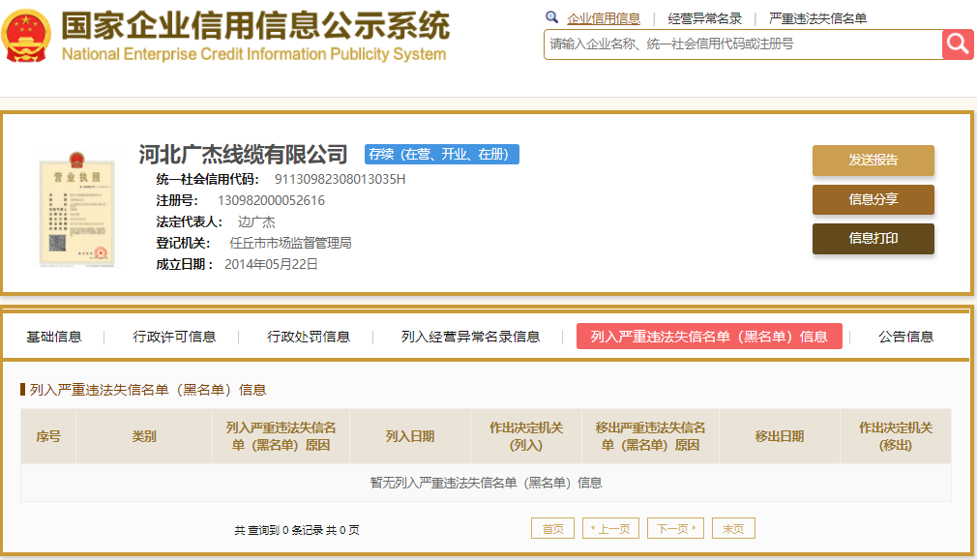Switch to the 行政处罚信息 tab
Screen dimensions: 977x560
click(x=309, y=337)
